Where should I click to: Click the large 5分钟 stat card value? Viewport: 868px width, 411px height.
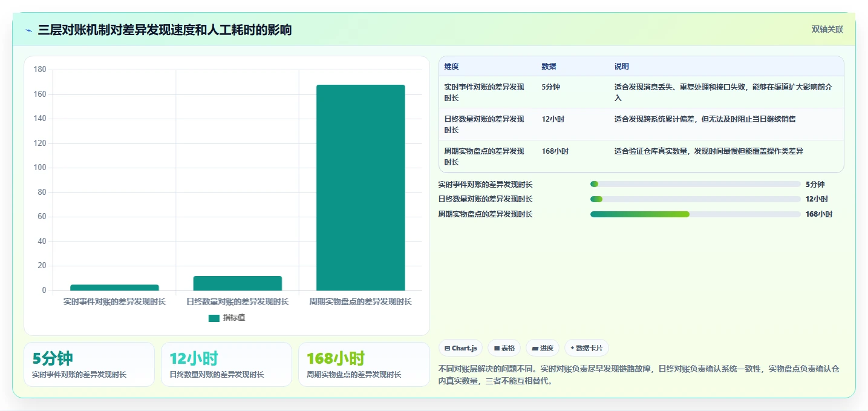tap(53, 358)
